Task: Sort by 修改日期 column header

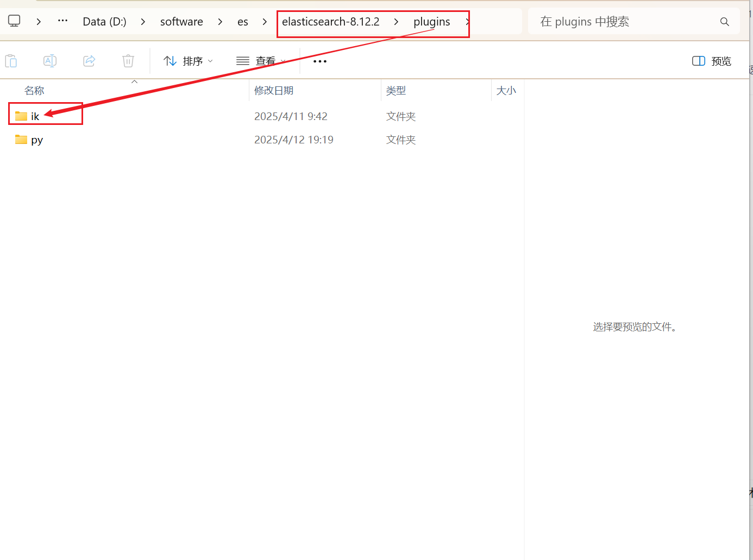Action: click(x=274, y=91)
